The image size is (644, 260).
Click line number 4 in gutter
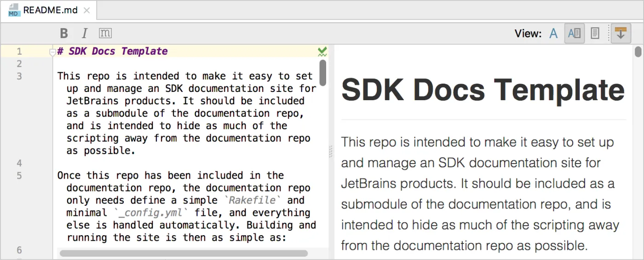click(19, 163)
